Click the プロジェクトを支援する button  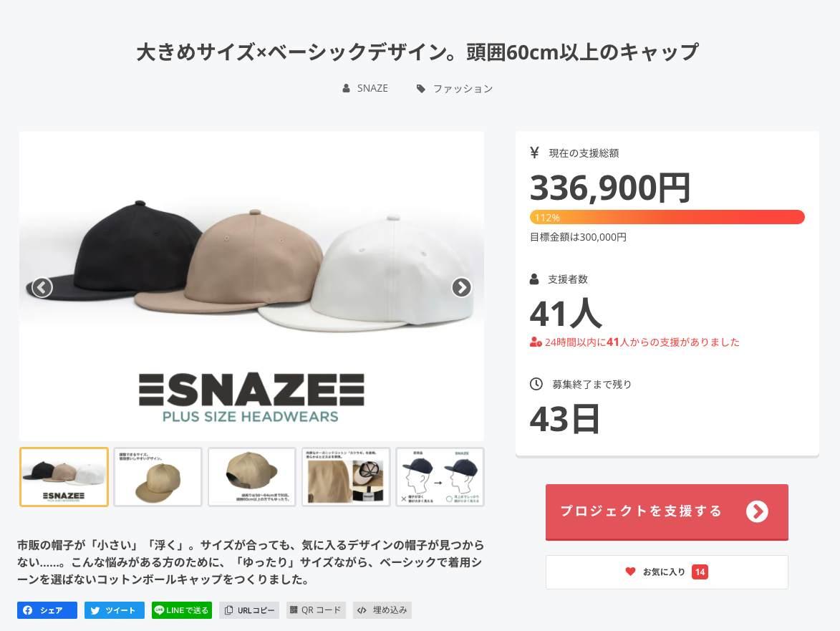(667, 512)
